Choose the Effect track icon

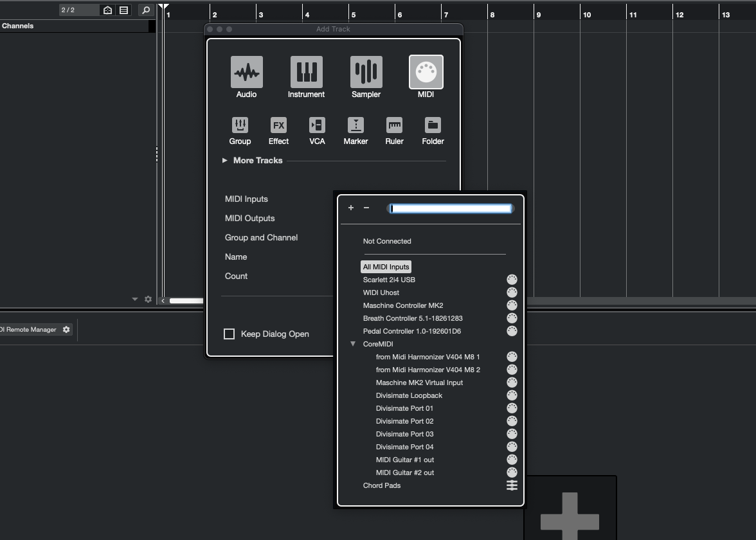(279, 125)
